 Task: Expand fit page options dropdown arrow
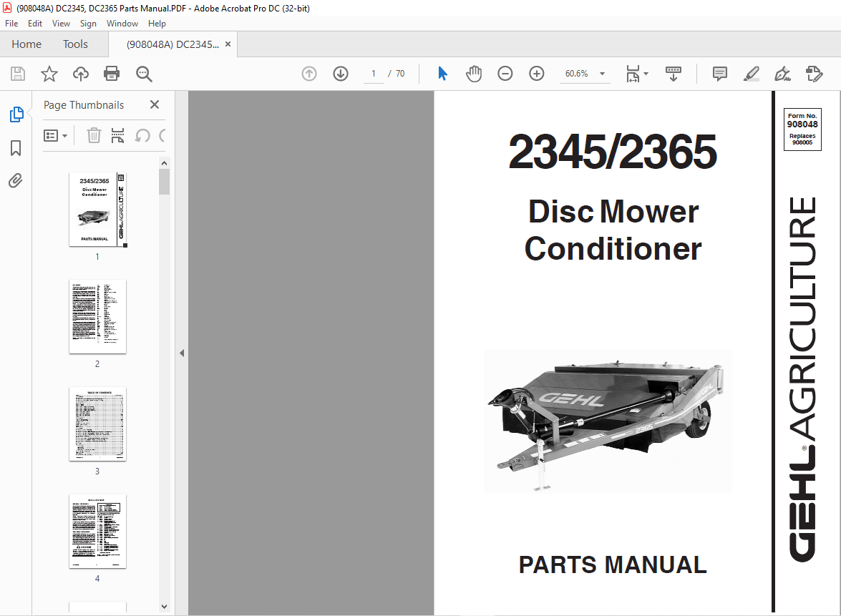pyautogui.click(x=646, y=74)
